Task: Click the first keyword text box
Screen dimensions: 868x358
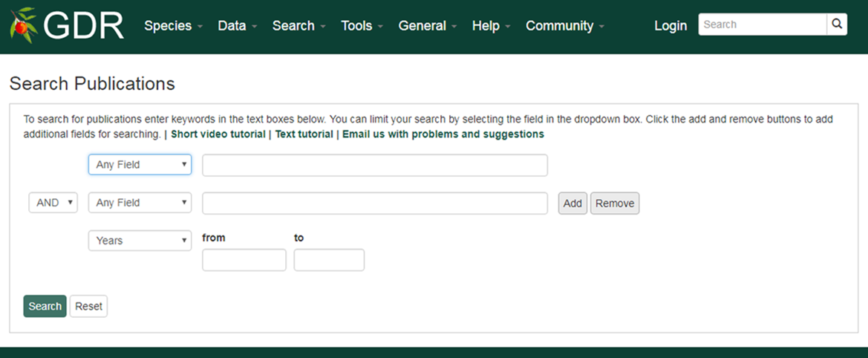Action: coord(375,165)
